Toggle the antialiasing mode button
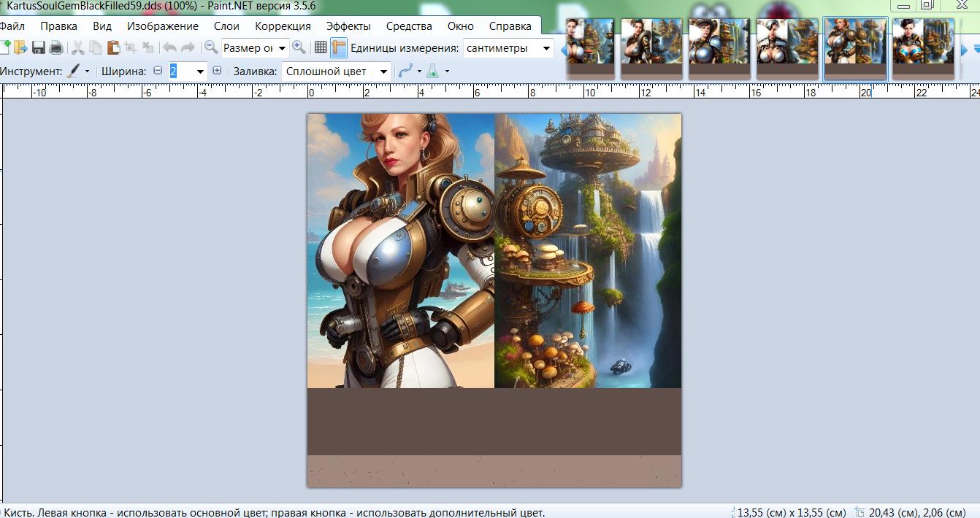980x518 pixels. 405,71
